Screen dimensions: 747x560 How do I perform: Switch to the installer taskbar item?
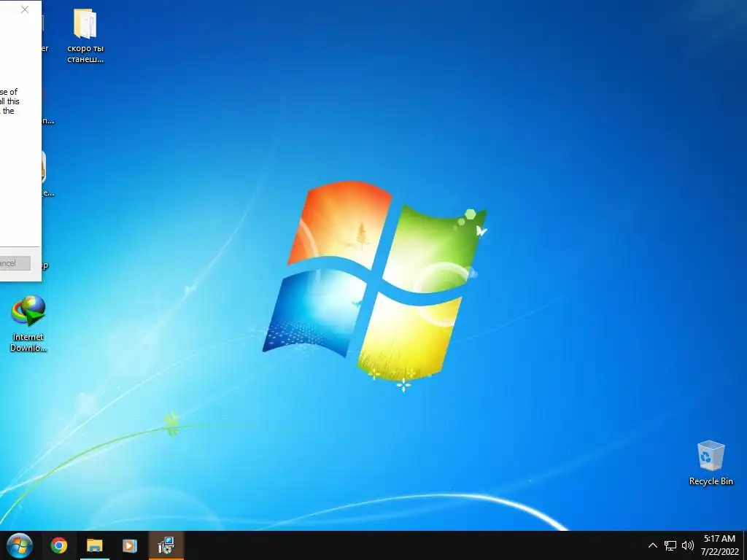pyautogui.click(x=166, y=545)
